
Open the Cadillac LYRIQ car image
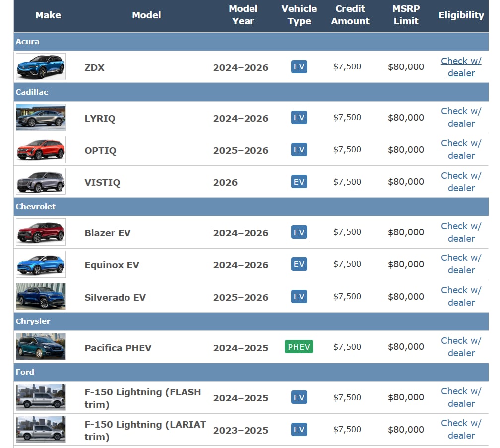(x=41, y=118)
